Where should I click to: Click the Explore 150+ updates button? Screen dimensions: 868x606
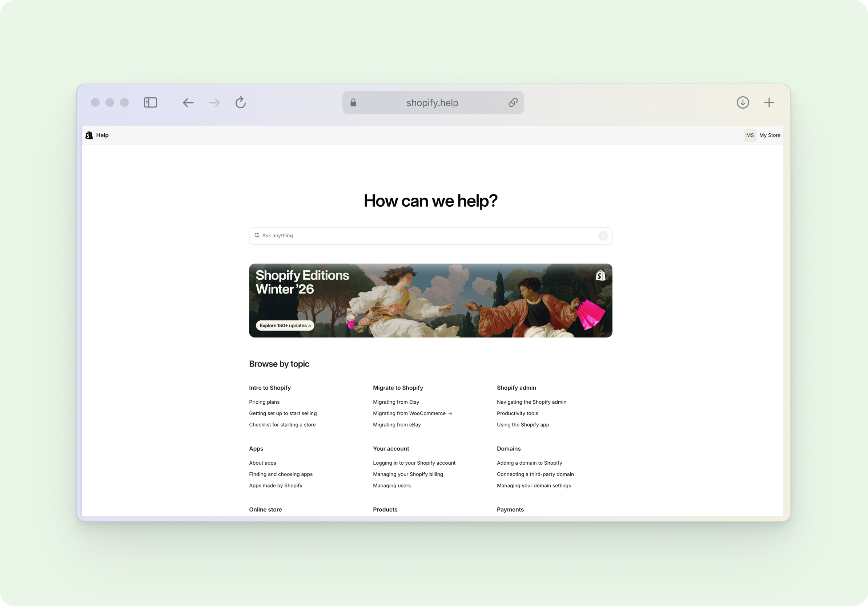(285, 325)
